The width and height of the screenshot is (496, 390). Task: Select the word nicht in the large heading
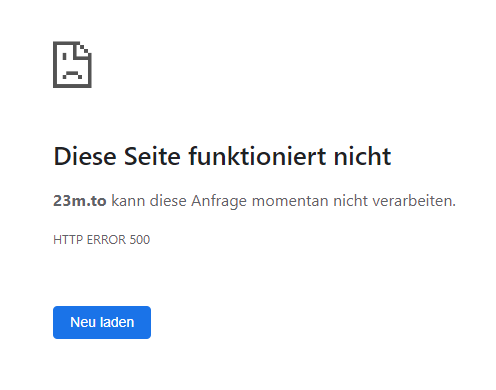click(x=362, y=156)
